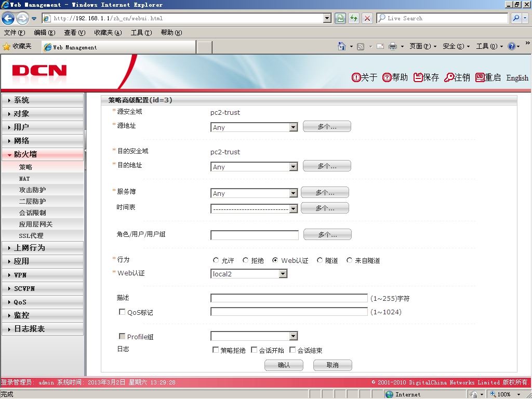The width and height of the screenshot is (532, 399).
Task: Open the 时间表 (schedule) dropdown
Action: tap(254, 209)
